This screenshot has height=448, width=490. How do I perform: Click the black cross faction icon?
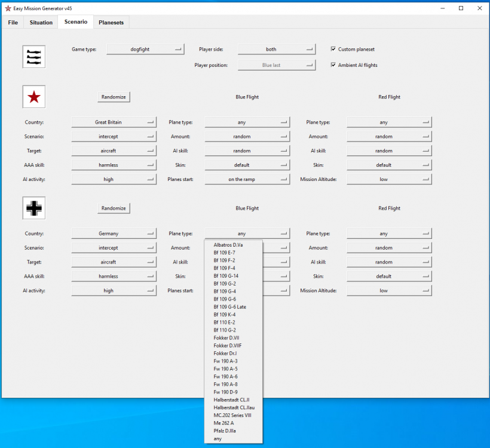pos(34,208)
